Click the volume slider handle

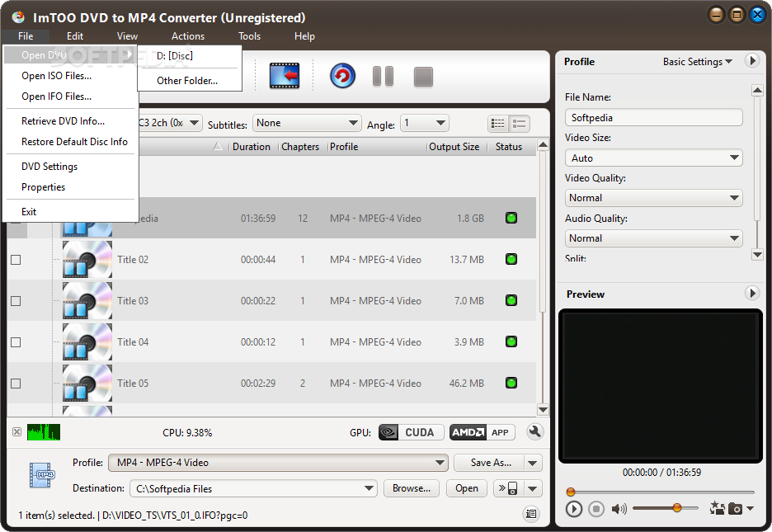pyautogui.click(x=677, y=507)
